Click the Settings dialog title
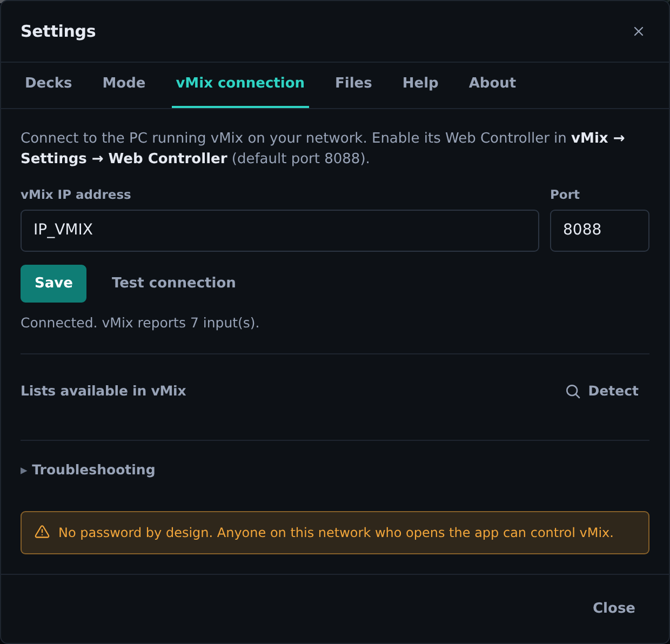This screenshot has width=670, height=644. pos(58,31)
